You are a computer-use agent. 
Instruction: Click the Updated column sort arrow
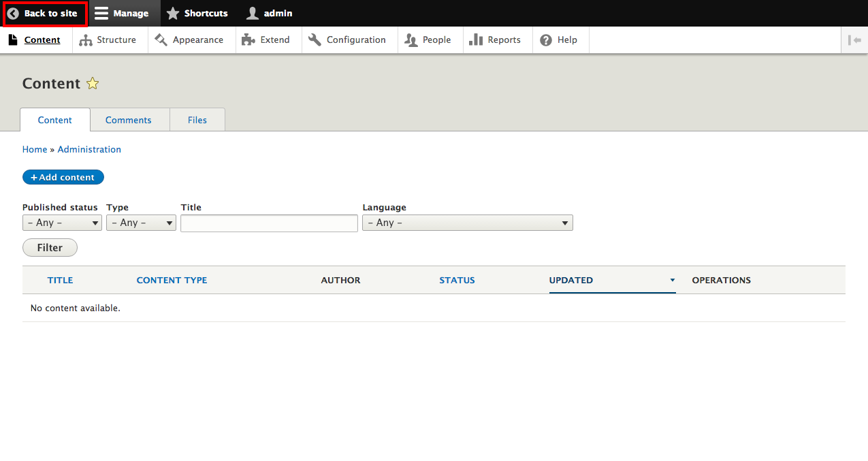pyautogui.click(x=673, y=280)
